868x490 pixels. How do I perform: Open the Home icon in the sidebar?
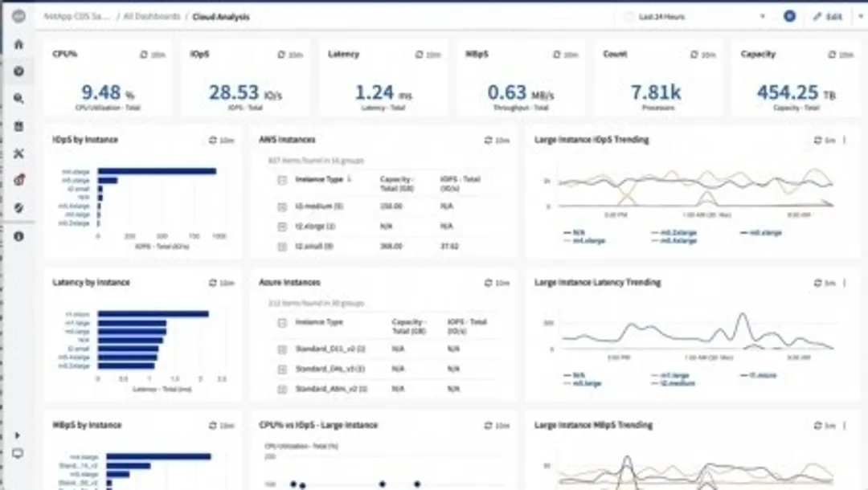pos(18,45)
